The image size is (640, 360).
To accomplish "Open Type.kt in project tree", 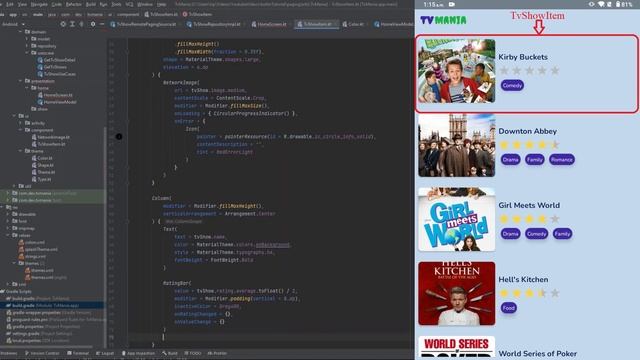I will [x=41, y=179].
